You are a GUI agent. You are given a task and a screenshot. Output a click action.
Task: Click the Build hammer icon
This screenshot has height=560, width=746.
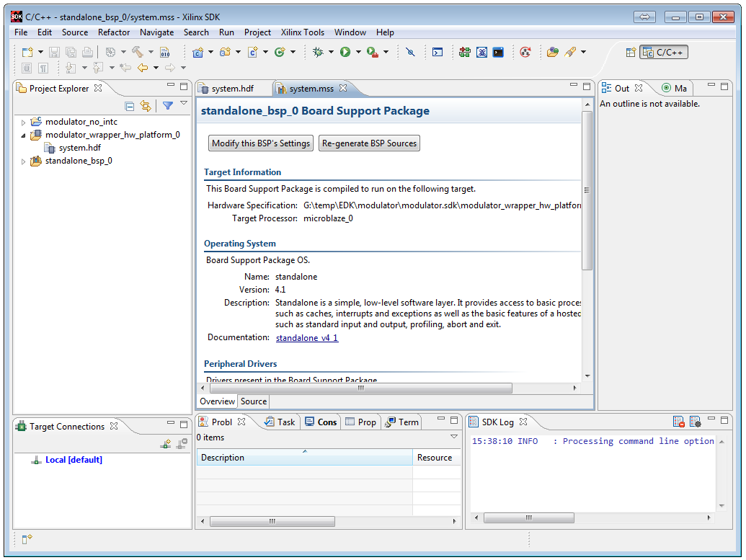pos(138,52)
